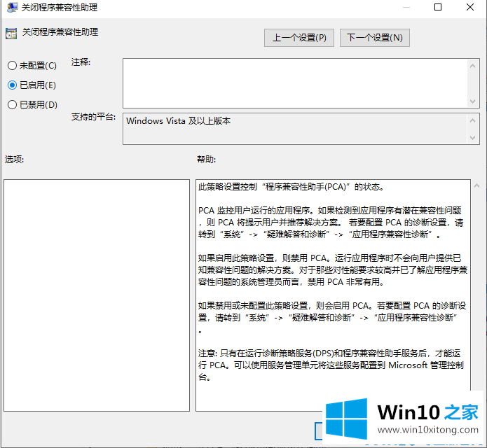Viewport: 487px width, 448px height.
Task: Go to 下一个设置(N) next setting
Action: [375, 38]
